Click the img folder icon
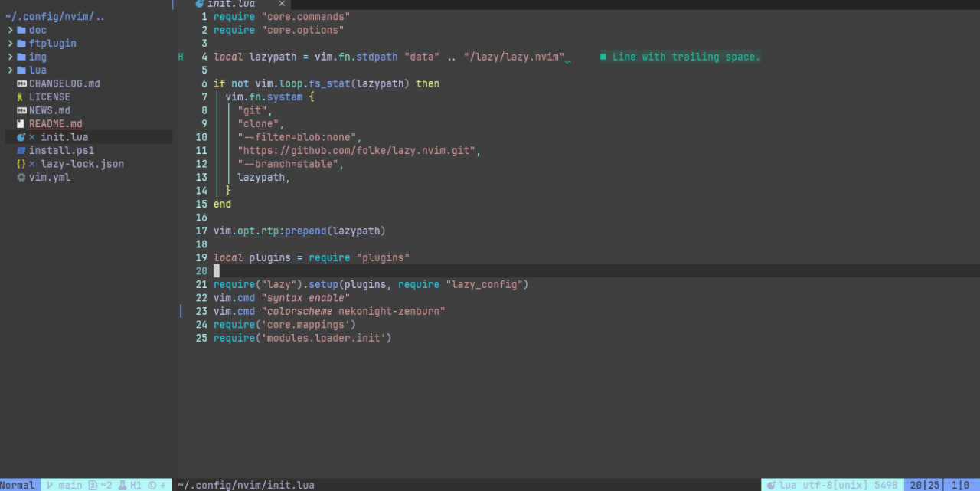Screen dimensions: 980x491 coord(21,57)
